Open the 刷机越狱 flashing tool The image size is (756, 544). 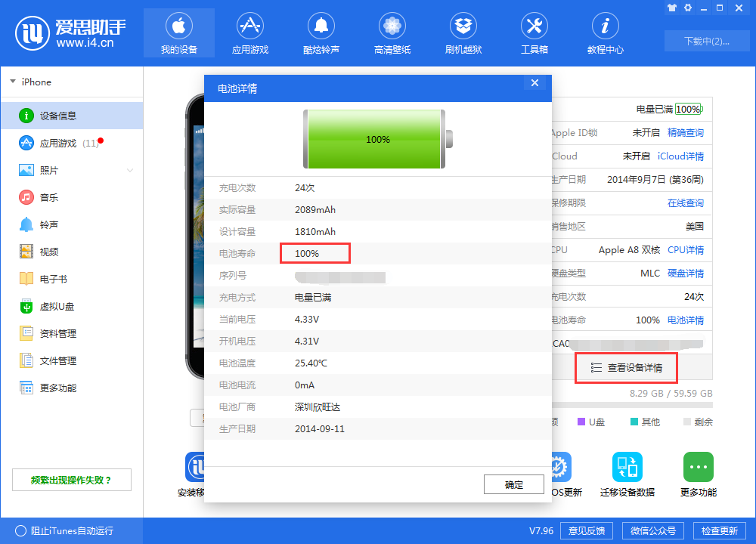(x=463, y=32)
